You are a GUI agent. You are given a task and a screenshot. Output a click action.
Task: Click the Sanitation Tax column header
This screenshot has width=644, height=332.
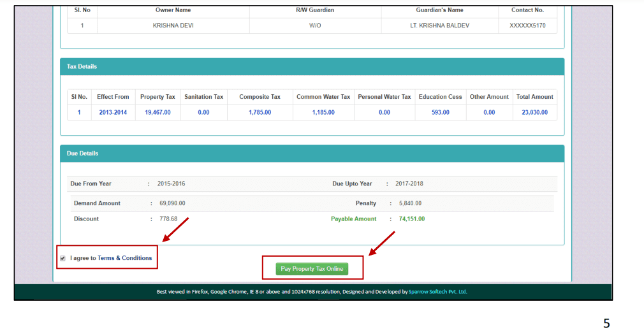[x=203, y=97]
